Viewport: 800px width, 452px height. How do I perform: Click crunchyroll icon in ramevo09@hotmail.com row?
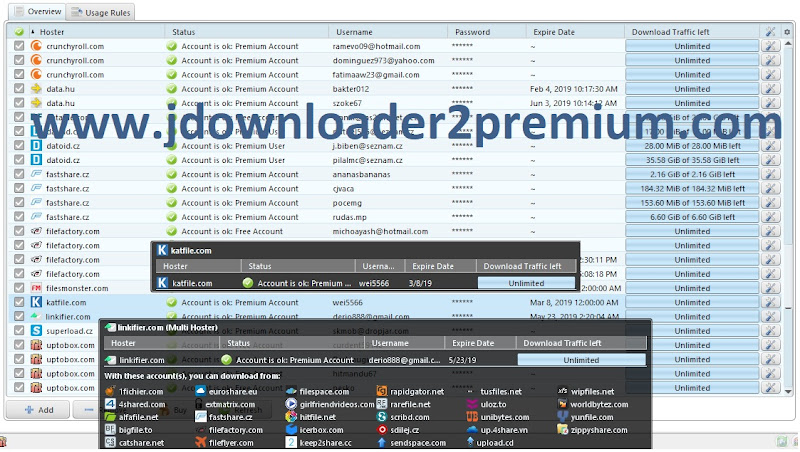tap(36, 46)
